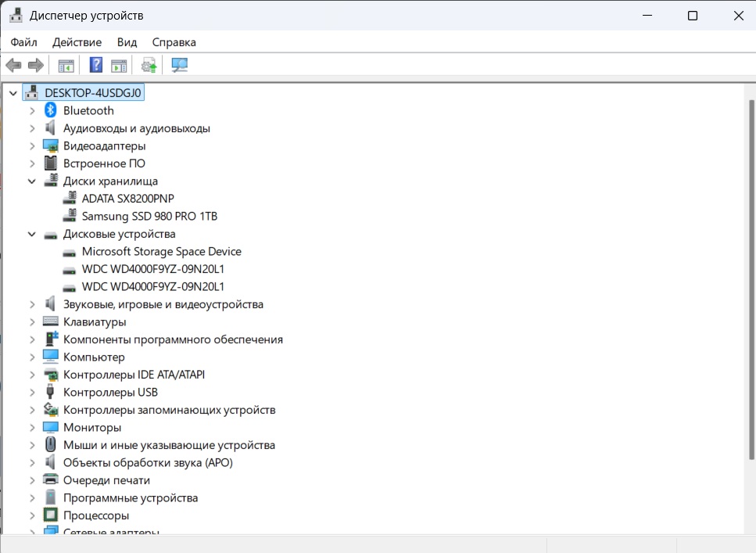The image size is (756, 553).
Task: Click the Компьютер monitor icon
Action: (x=51, y=357)
